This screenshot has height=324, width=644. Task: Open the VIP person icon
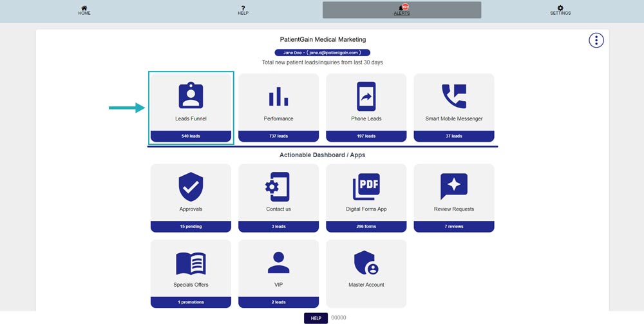tap(278, 262)
